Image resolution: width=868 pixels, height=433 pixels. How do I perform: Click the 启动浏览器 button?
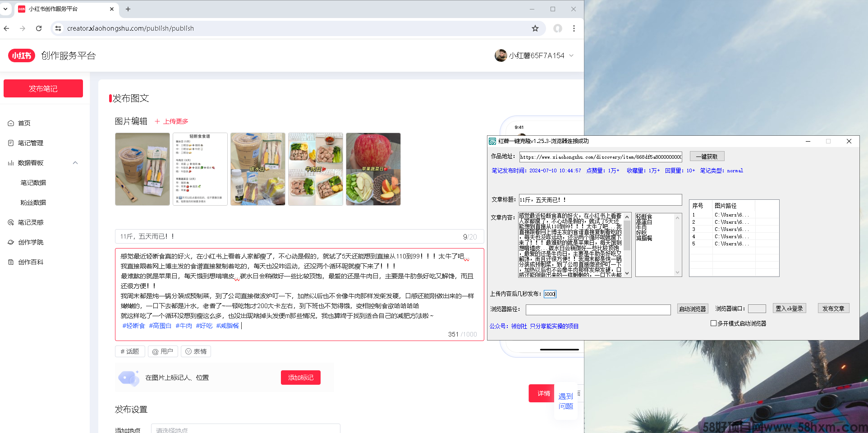tap(693, 309)
